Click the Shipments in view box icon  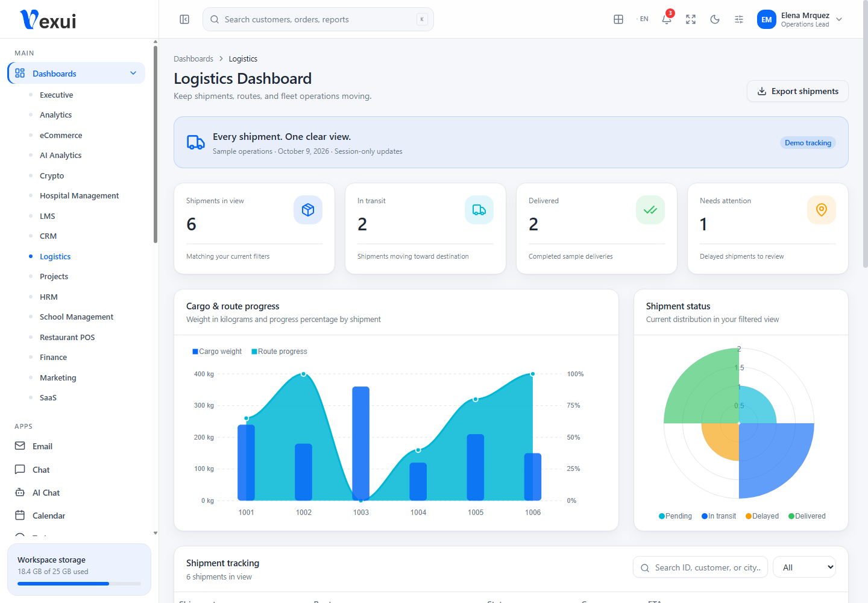pyautogui.click(x=308, y=210)
